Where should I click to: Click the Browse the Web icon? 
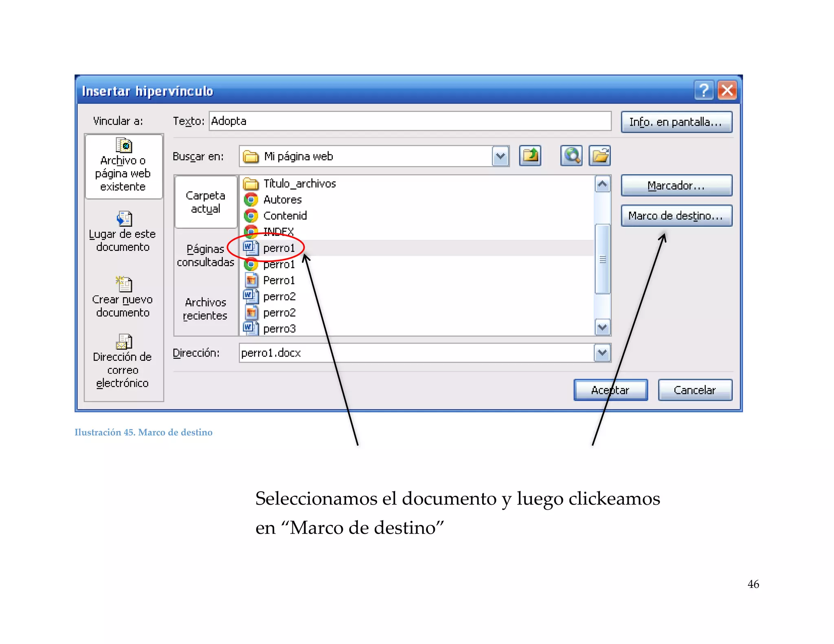[x=571, y=156]
